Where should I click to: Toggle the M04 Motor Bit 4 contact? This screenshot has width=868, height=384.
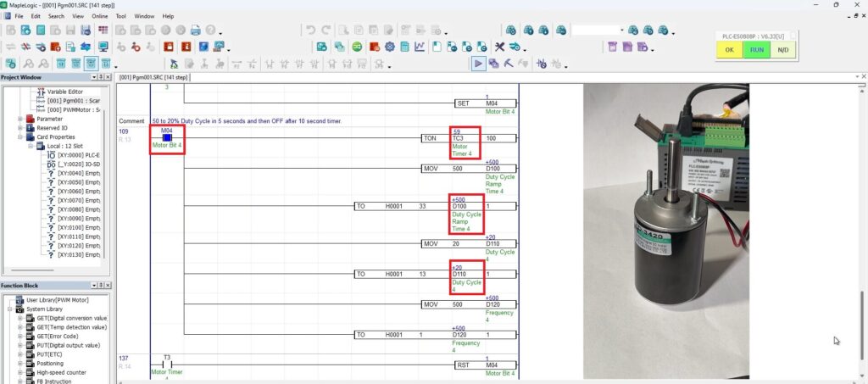[167, 138]
